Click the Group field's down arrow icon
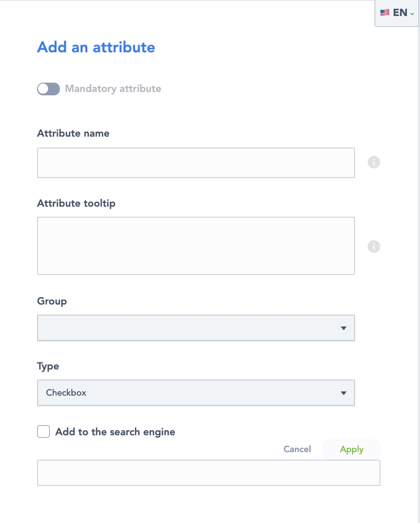This screenshot has width=420, height=523. click(x=343, y=328)
